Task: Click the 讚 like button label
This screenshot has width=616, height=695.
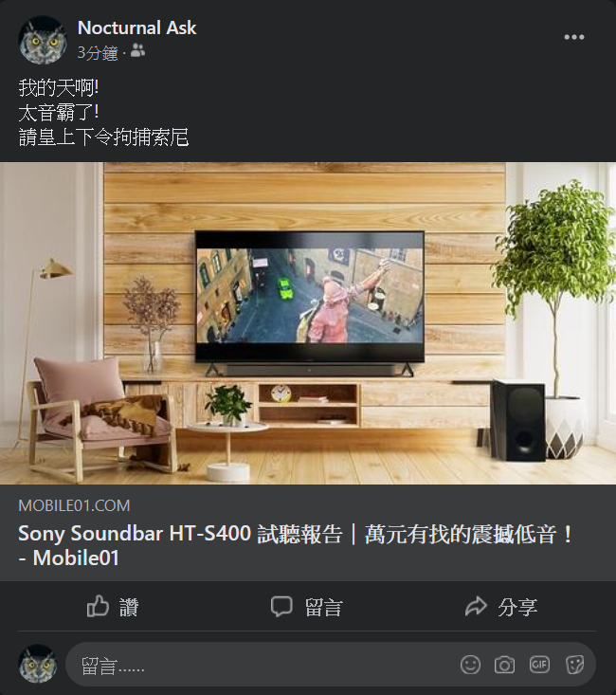Action: pyautogui.click(x=129, y=607)
